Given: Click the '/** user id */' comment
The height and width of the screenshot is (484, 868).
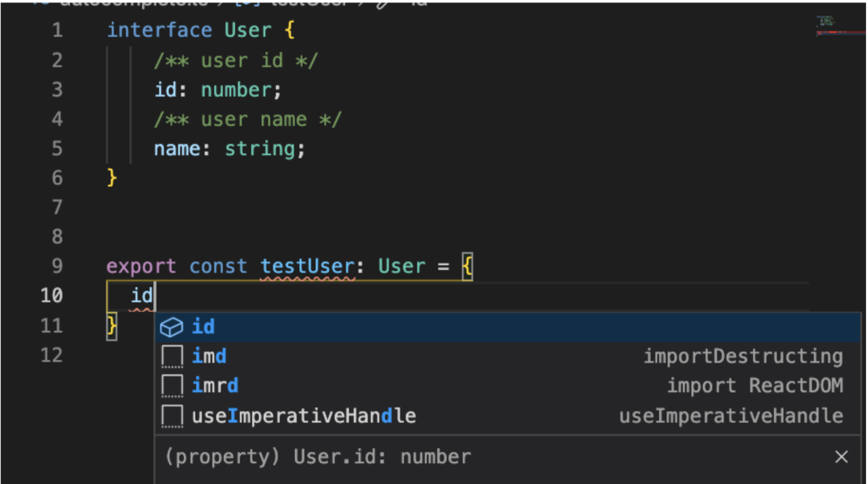Looking at the screenshot, I should pyautogui.click(x=236, y=60).
